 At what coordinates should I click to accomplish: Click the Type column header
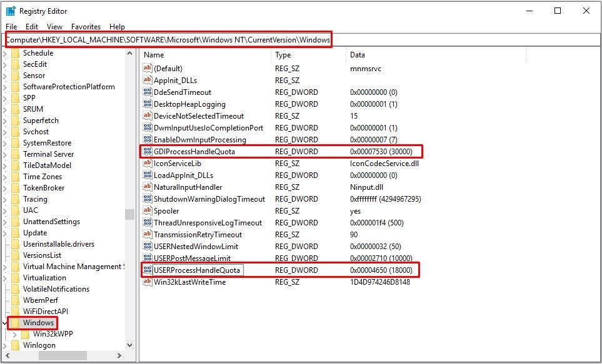[x=309, y=55]
